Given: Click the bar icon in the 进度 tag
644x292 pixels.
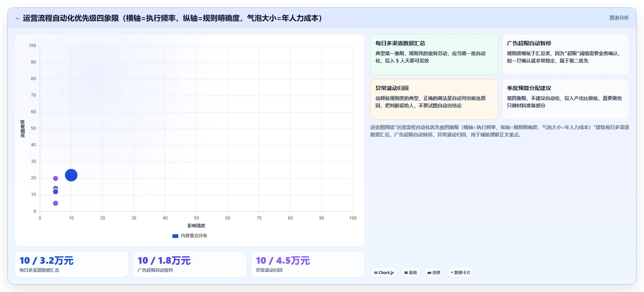Looking at the screenshot, I should pyautogui.click(x=429, y=273).
